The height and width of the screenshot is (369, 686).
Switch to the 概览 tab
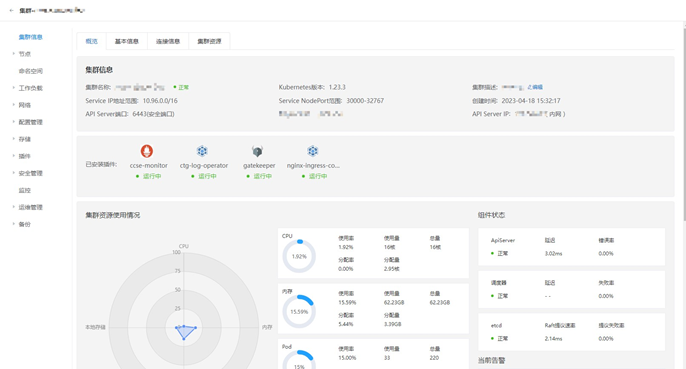coord(91,41)
